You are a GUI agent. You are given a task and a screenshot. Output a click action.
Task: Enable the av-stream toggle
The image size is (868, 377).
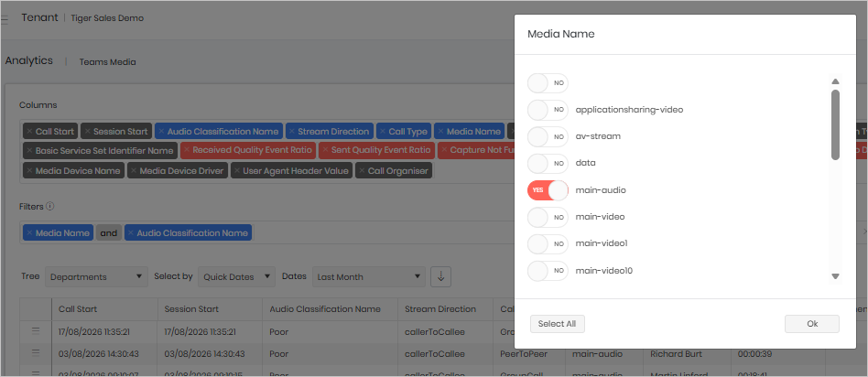click(x=548, y=136)
